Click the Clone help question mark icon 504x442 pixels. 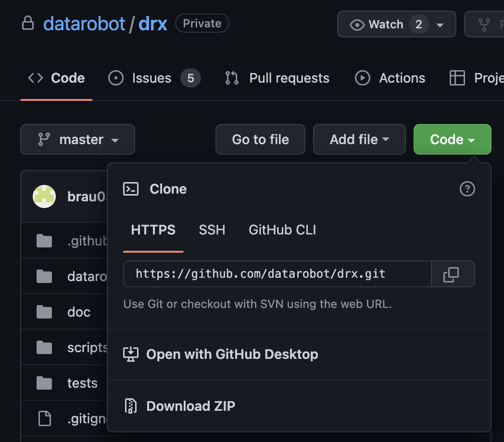(466, 189)
